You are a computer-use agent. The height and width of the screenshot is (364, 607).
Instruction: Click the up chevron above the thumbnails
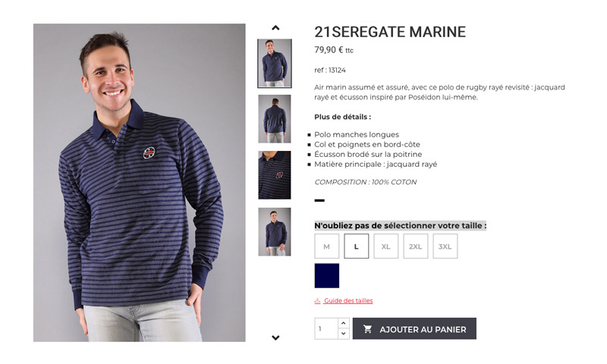coord(275,28)
